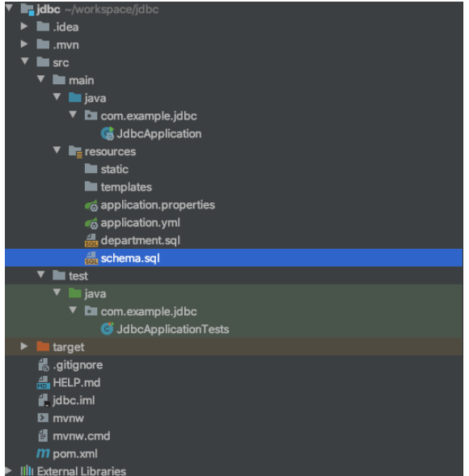Collapse the resources folder node
The image size is (469, 476).
57,150
